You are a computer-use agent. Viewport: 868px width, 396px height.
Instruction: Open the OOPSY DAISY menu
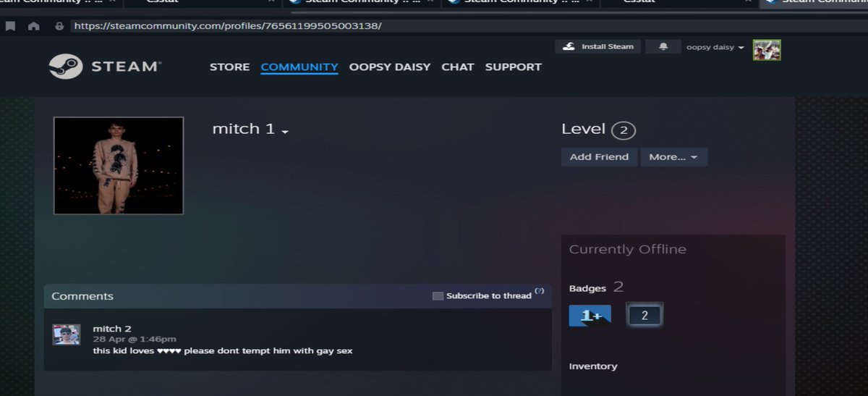(x=390, y=67)
